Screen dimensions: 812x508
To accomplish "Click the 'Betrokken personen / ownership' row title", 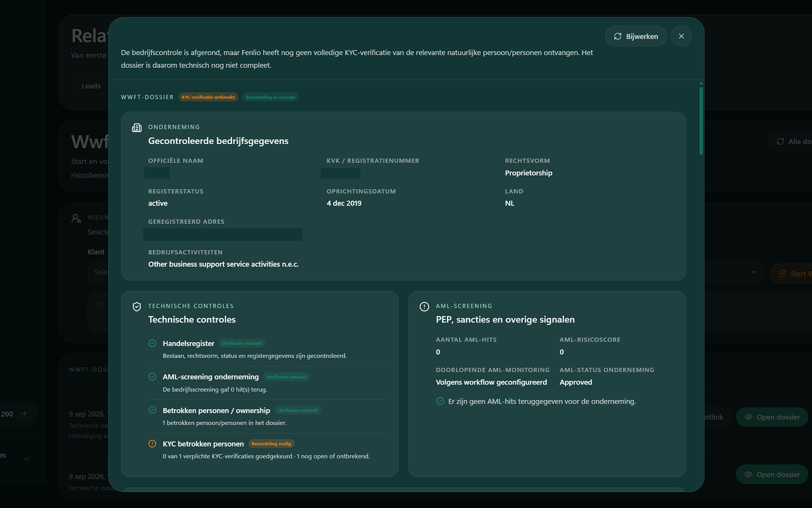I will click(217, 410).
